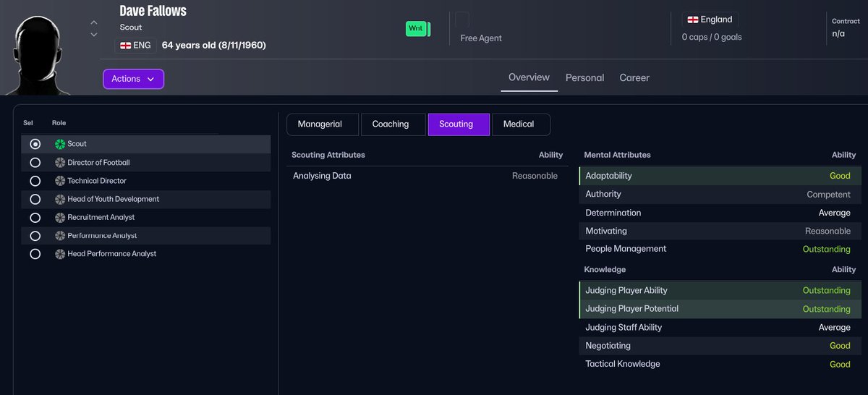
Task: Click the age and birthdate text
Action: click(214, 46)
